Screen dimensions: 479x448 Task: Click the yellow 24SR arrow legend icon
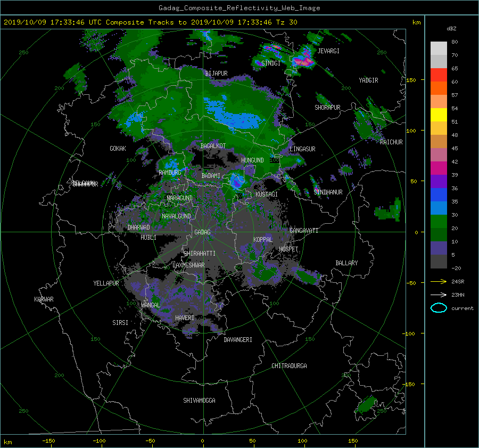point(439,281)
